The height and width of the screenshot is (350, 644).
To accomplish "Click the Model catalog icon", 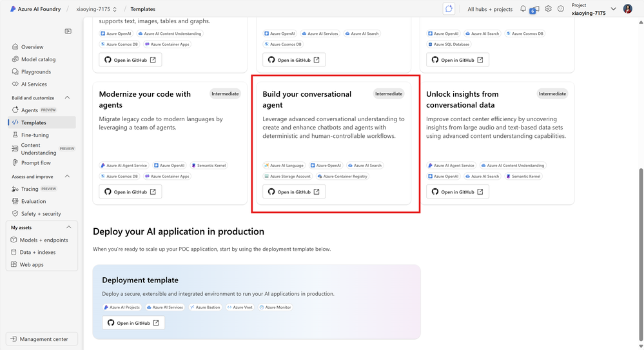I will tap(15, 59).
